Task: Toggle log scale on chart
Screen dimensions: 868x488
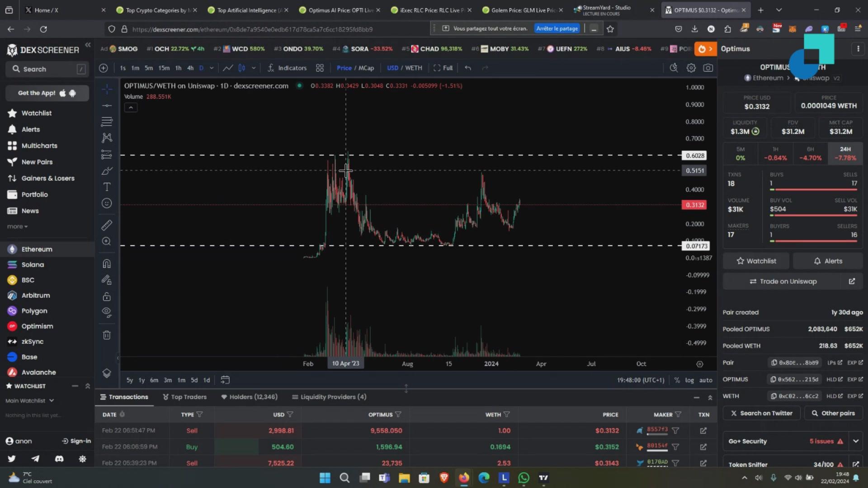Action: (x=689, y=380)
